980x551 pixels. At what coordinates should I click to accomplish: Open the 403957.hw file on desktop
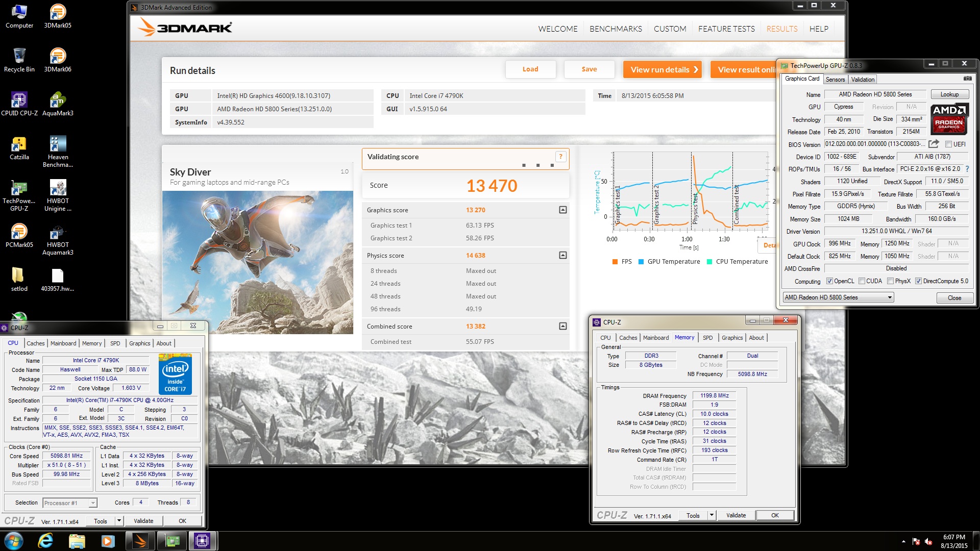click(x=58, y=280)
